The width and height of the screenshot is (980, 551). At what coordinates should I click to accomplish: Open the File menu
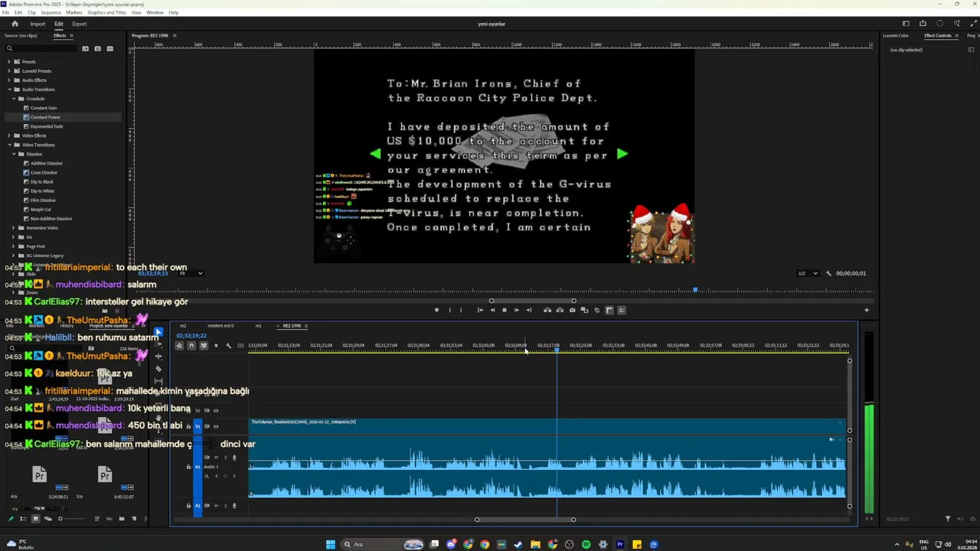coord(6,12)
